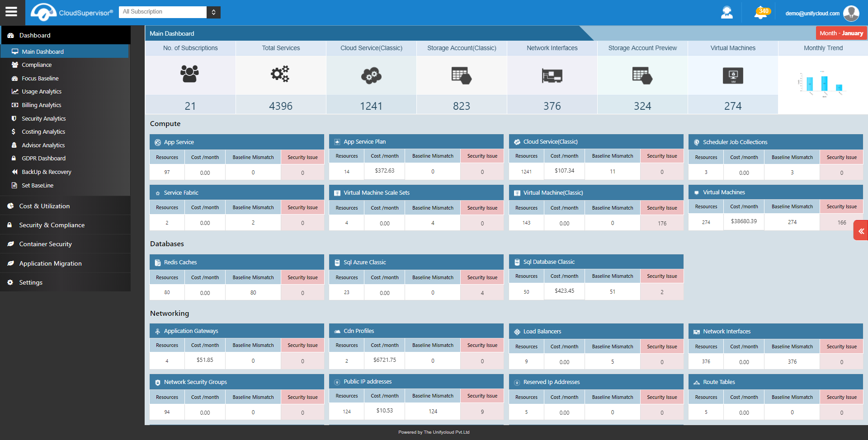Click the Public IP addresses card icon
Screen dimensions: 868x440
pos(337,382)
